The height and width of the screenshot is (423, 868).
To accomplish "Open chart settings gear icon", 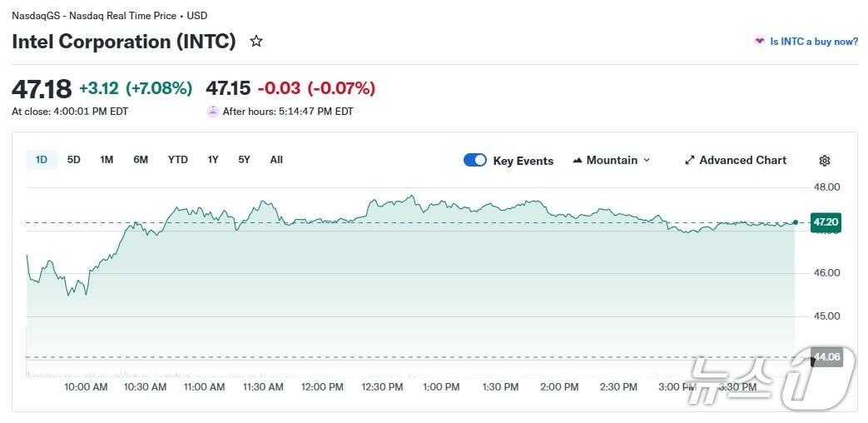I will (825, 161).
